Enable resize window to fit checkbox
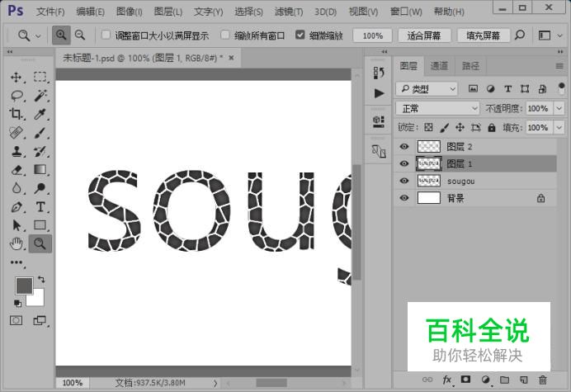The image size is (571, 392). pyautogui.click(x=106, y=35)
